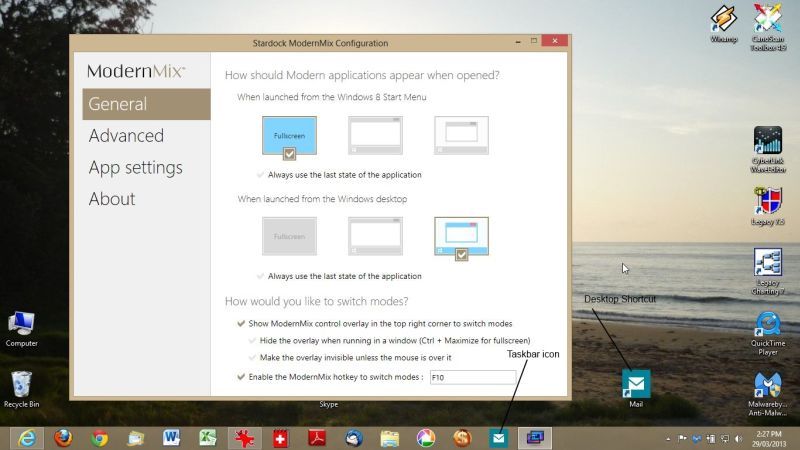Viewport: 800px width, 450px height.
Task: Open QuickTime Player desktop shortcut
Action: pyautogui.click(x=768, y=334)
